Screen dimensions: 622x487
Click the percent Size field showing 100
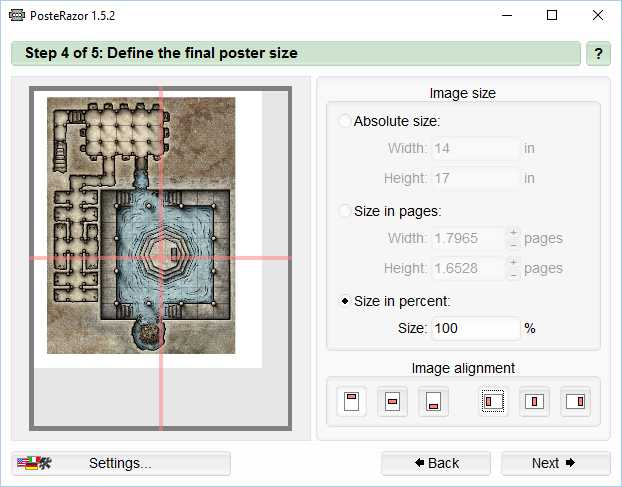476,328
